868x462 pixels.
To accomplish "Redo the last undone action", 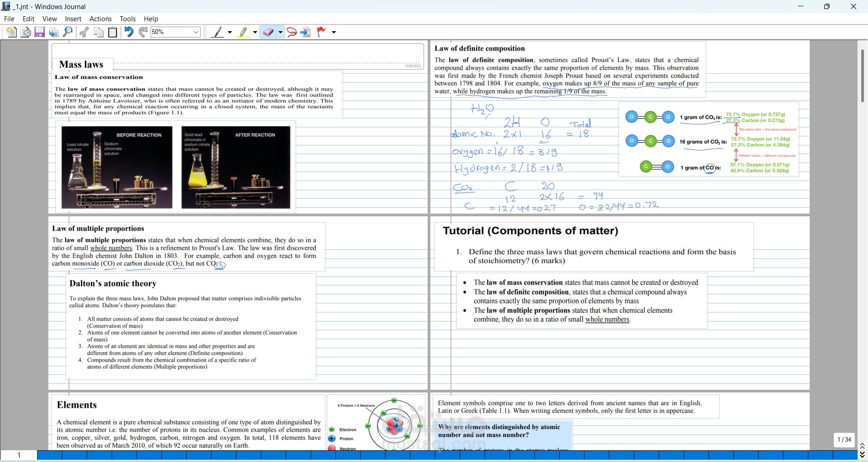I will click(x=143, y=32).
